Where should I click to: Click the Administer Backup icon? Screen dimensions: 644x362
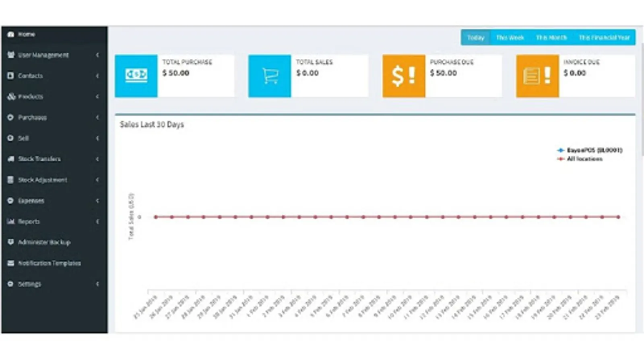11,242
